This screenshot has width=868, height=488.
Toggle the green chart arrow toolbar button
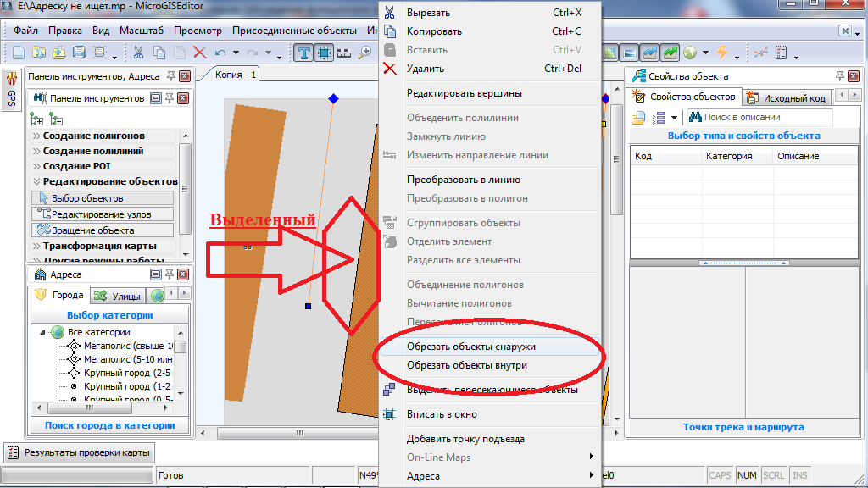pyautogui.click(x=670, y=53)
